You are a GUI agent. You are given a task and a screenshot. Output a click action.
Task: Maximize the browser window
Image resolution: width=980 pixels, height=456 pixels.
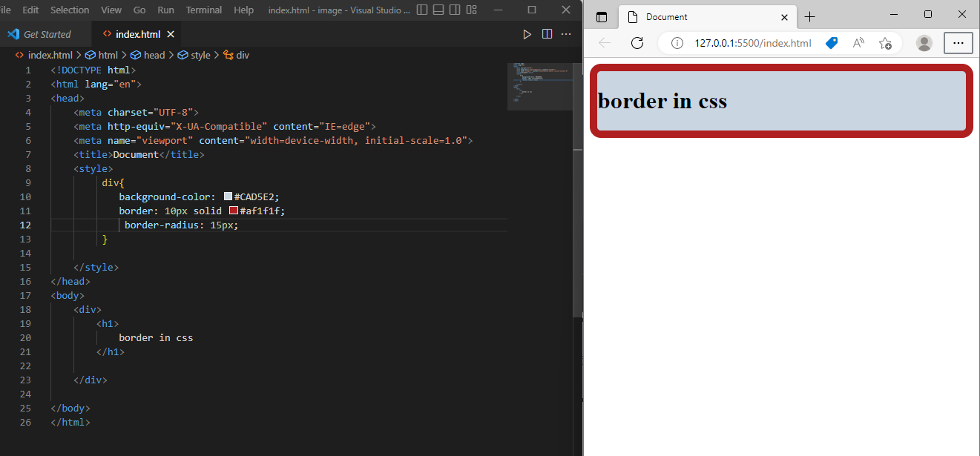click(x=928, y=14)
